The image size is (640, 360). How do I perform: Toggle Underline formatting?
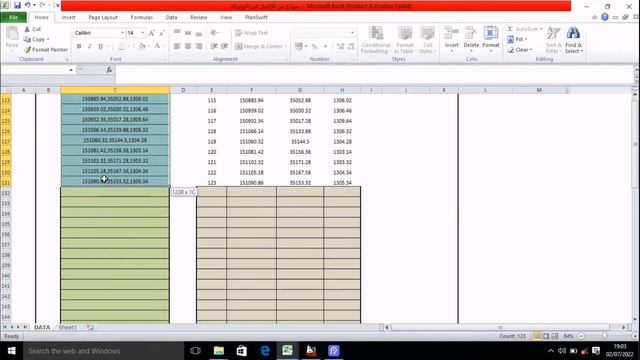tap(100, 46)
